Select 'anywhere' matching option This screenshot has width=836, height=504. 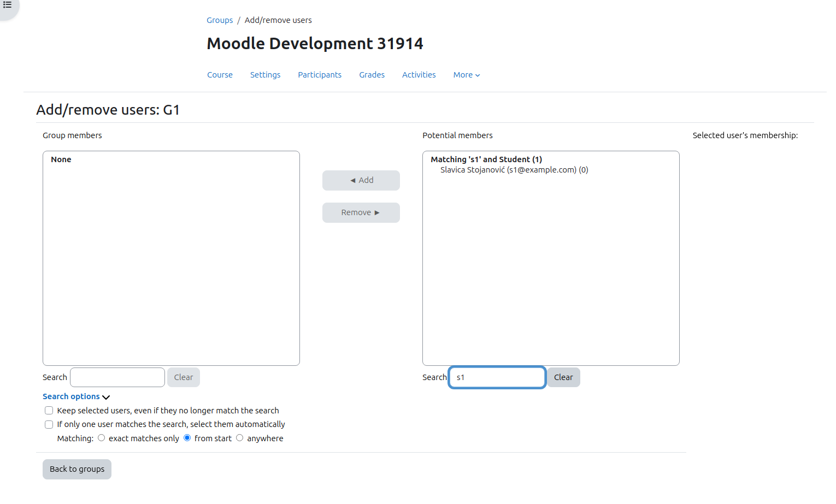pyautogui.click(x=240, y=438)
